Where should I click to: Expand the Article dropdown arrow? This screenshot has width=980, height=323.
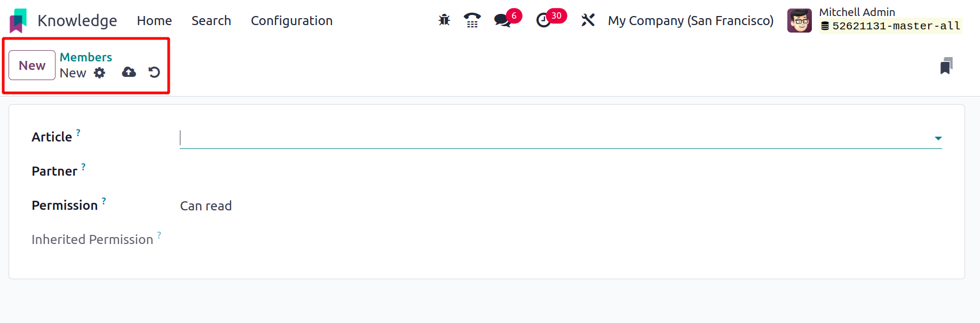(x=938, y=138)
